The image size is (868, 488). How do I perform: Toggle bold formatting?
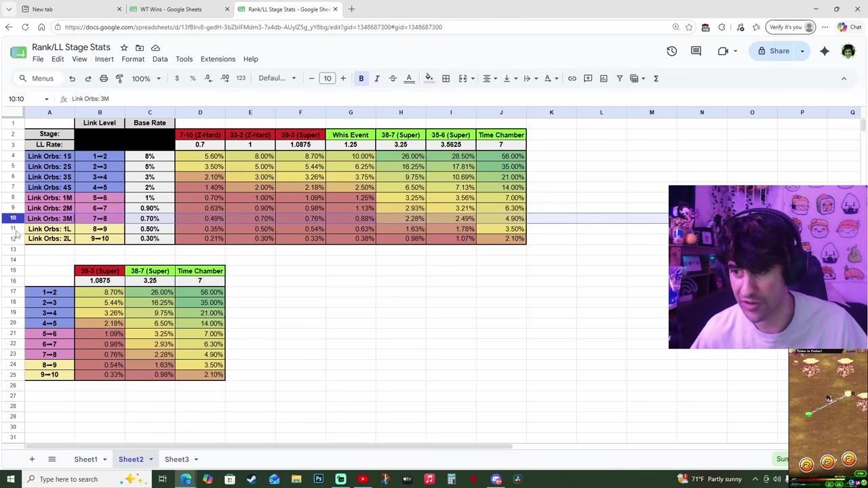(361, 79)
